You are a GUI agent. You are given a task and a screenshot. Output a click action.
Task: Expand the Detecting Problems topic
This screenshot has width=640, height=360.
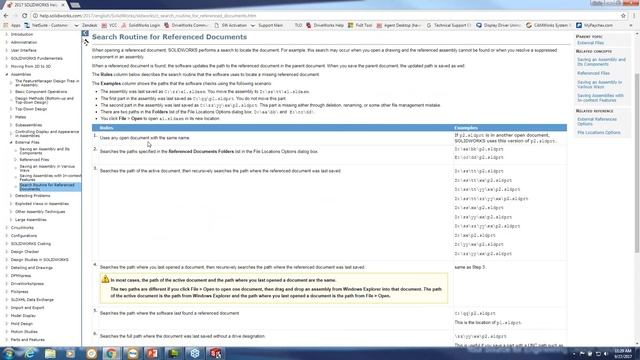click(11, 196)
